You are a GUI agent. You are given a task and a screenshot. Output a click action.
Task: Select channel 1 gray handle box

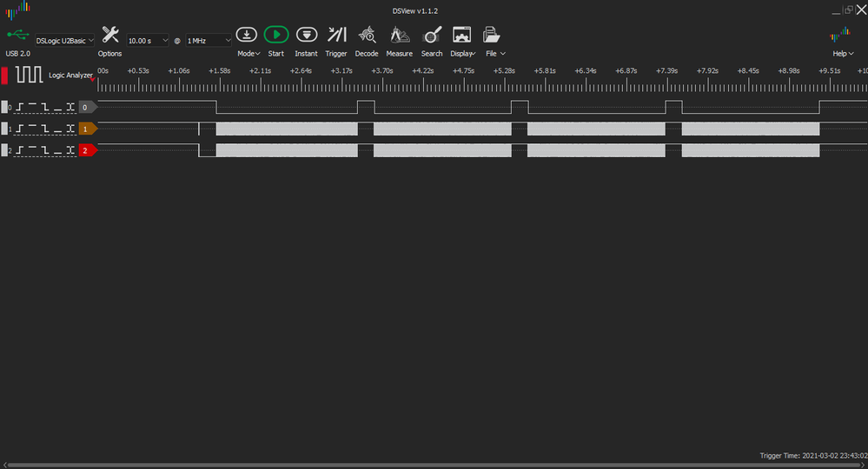point(4,129)
